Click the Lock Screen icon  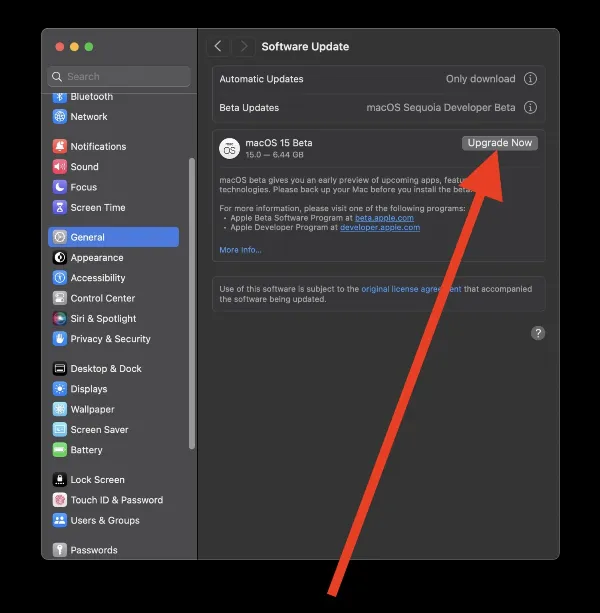pyautogui.click(x=60, y=479)
